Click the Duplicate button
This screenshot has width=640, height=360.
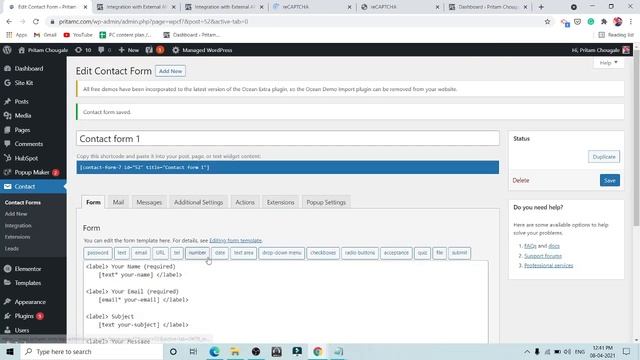coord(604,157)
